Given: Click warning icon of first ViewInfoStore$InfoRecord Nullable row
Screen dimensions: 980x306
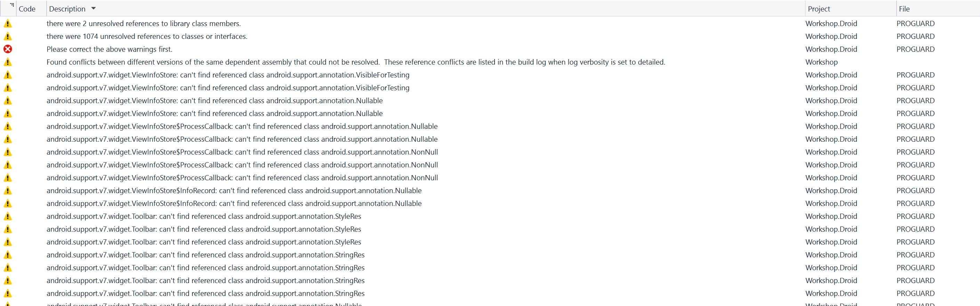Looking at the screenshot, I should [x=8, y=190].
